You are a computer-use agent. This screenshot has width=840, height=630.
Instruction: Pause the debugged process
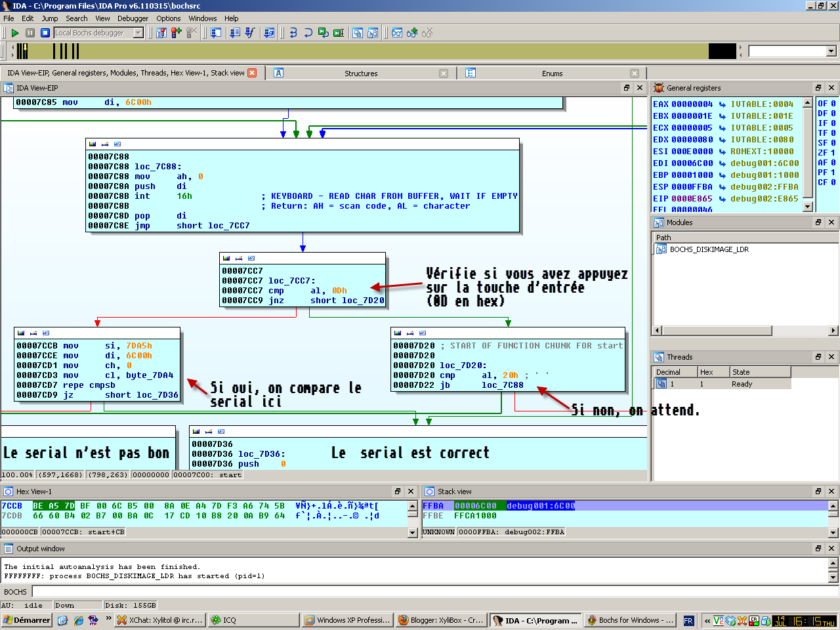(x=30, y=33)
